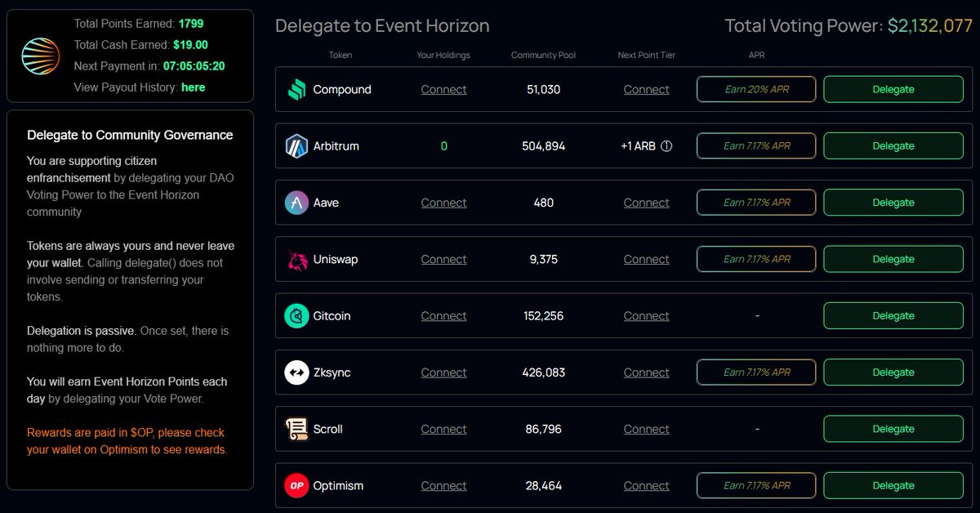Select Scroll pool value 86,796
The height and width of the screenshot is (513, 980).
tap(543, 429)
